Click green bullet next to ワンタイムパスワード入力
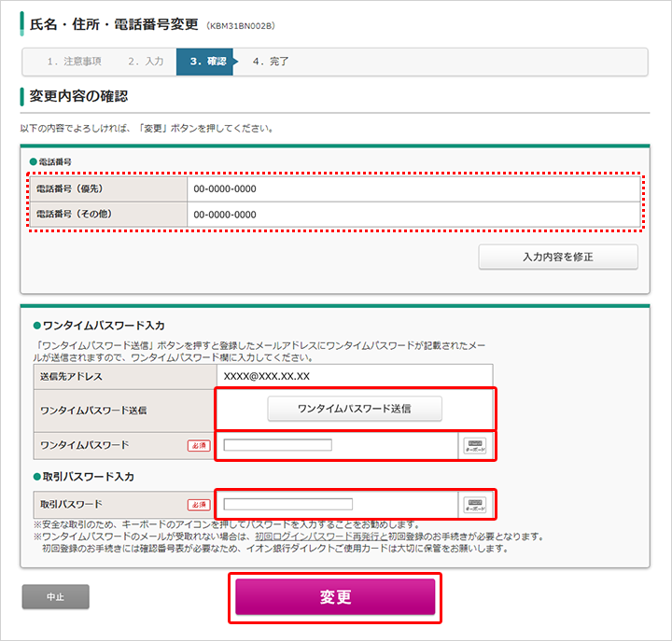The height and width of the screenshot is (641, 672). point(37,326)
